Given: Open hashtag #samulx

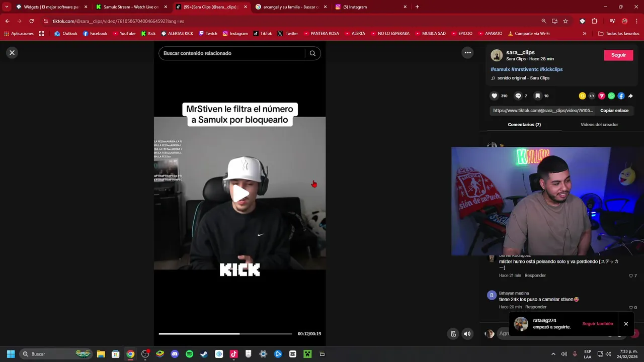Looking at the screenshot, I should 500,69.
